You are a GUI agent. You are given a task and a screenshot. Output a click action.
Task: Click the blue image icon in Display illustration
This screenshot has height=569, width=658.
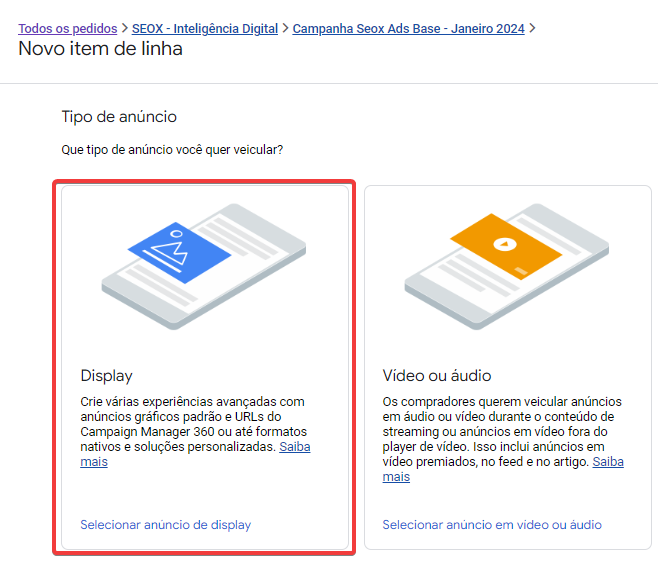[x=179, y=253]
